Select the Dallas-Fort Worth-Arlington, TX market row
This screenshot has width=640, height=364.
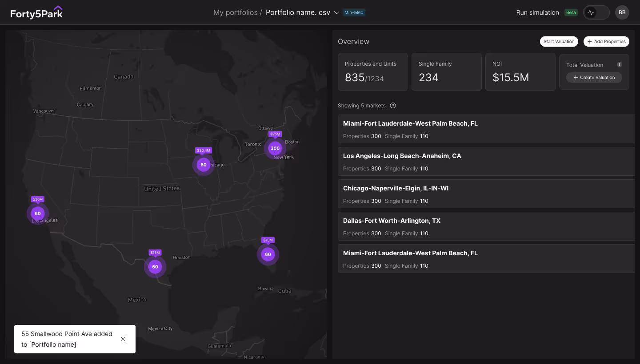[x=486, y=226]
